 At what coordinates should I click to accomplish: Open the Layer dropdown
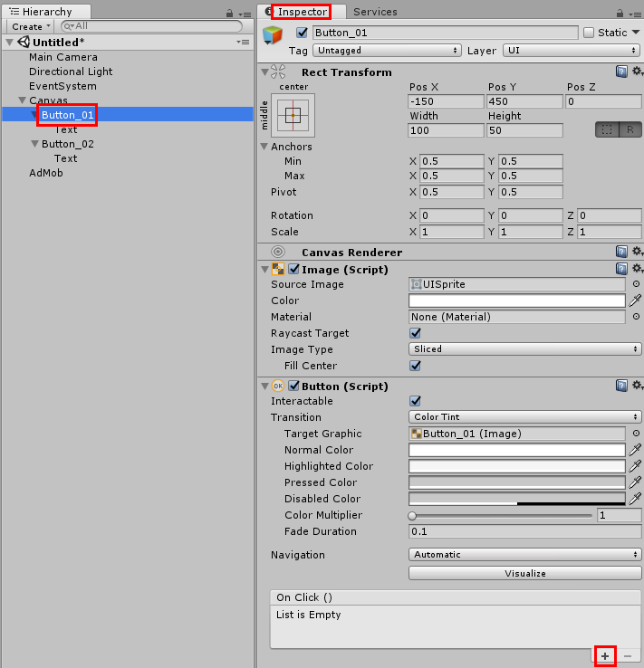[572, 51]
